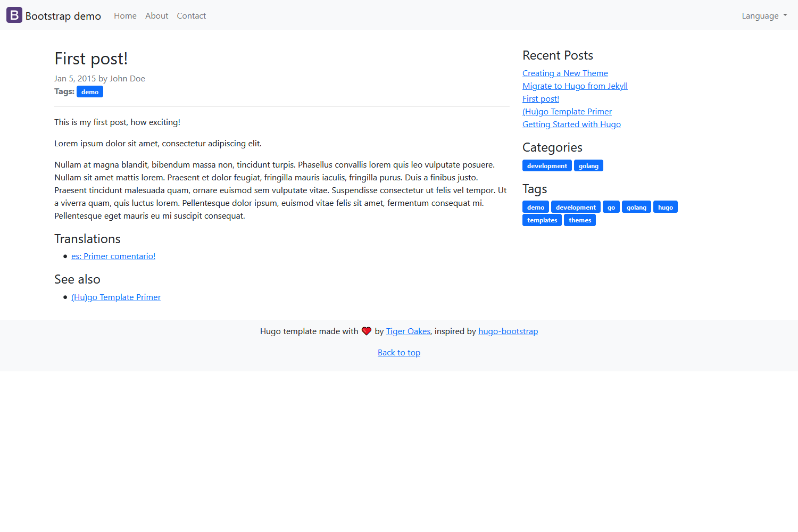Click the templates tag badge
The image size is (798, 532).
[x=542, y=220]
